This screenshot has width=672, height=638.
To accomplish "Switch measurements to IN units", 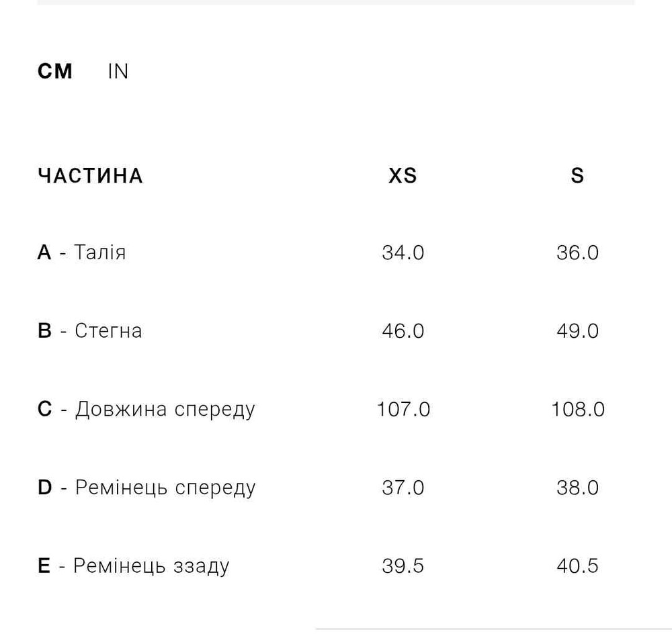I will point(118,71).
